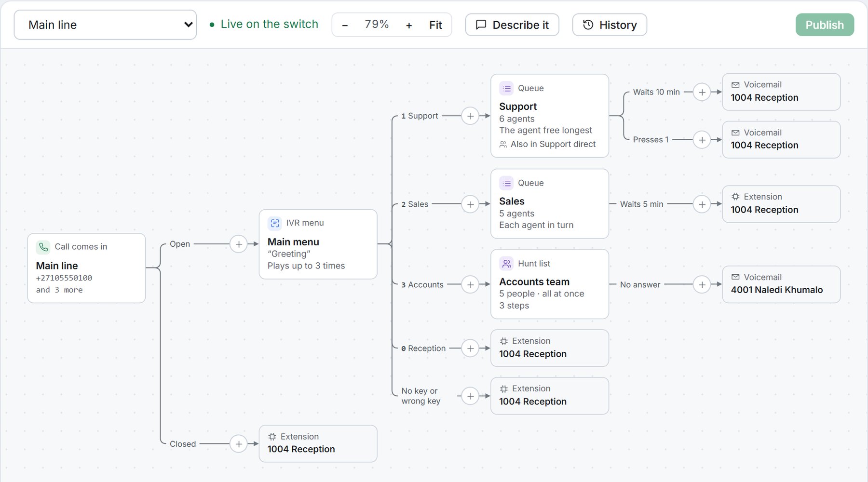
Task: Add step on 1 Support branch
Action: 470,116
